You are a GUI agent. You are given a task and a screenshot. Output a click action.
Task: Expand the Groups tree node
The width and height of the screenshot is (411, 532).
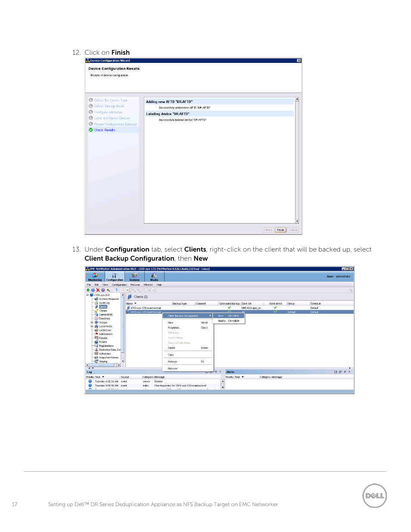[x=91, y=322]
